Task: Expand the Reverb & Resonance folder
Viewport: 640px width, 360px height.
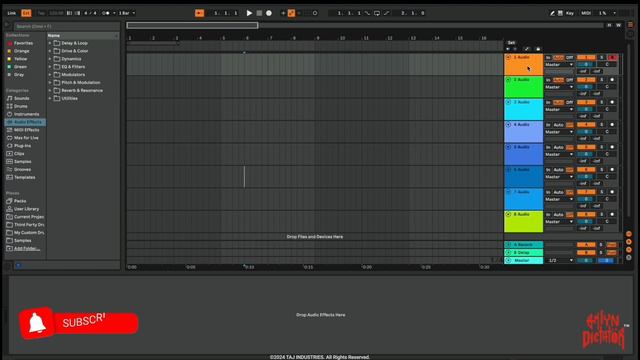Action: [x=50, y=91]
